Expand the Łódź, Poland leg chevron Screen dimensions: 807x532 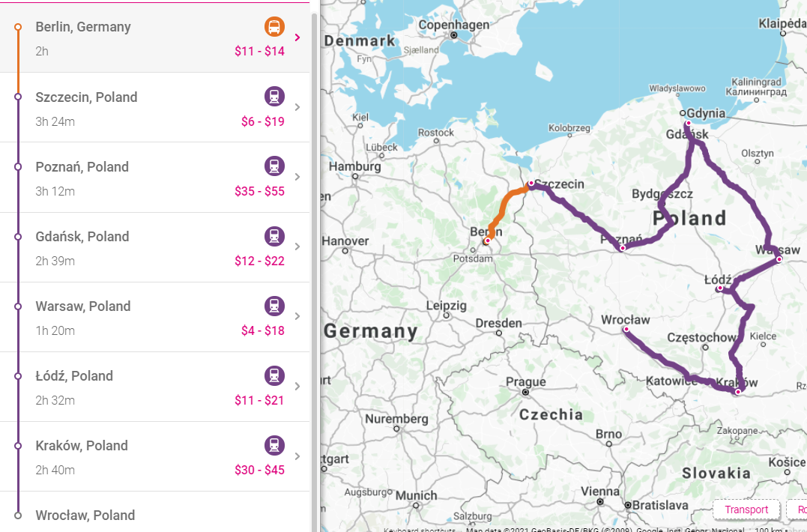[x=297, y=387]
